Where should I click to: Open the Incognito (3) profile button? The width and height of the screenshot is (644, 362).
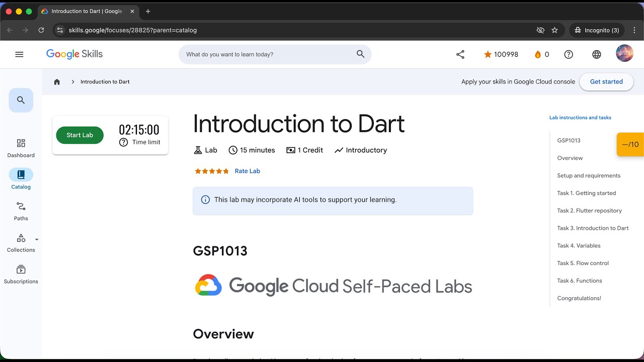(x=597, y=30)
